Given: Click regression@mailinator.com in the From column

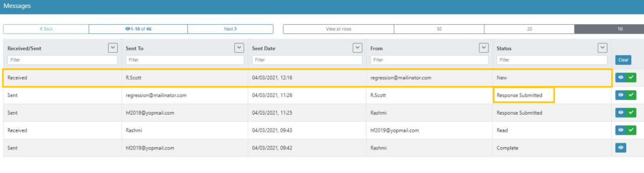Looking at the screenshot, I should [x=401, y=78].
